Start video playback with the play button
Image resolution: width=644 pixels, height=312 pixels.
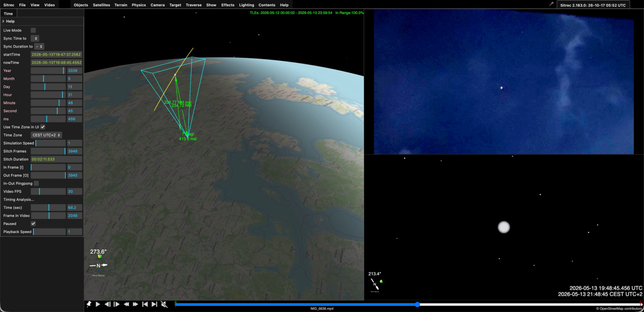[x=98, y=304]
